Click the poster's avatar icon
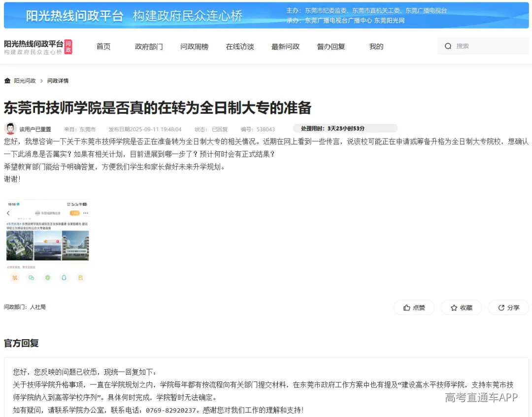The image size is (532, 417). [x=10, y=129]
